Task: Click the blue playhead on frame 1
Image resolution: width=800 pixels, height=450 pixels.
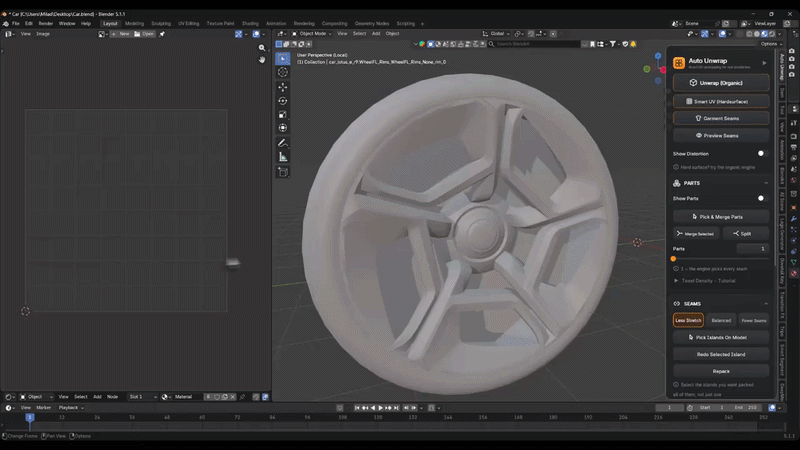Action: point(30,417)
